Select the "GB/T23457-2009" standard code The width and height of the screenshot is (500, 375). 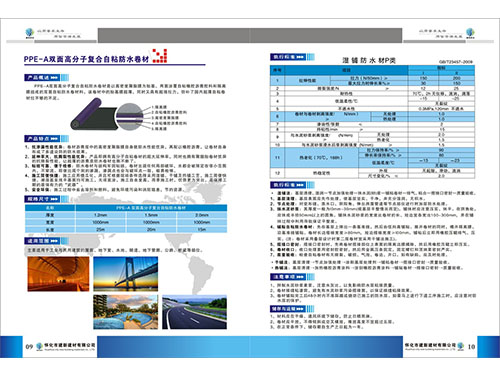(x=456, y=62)
